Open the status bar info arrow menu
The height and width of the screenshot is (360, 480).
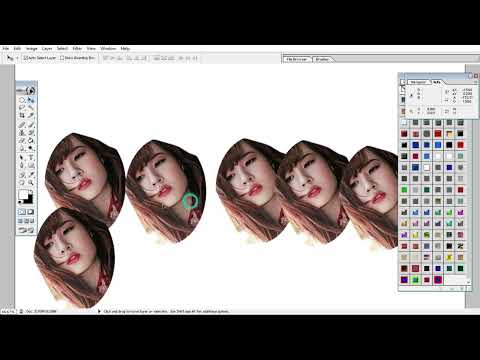99,311
